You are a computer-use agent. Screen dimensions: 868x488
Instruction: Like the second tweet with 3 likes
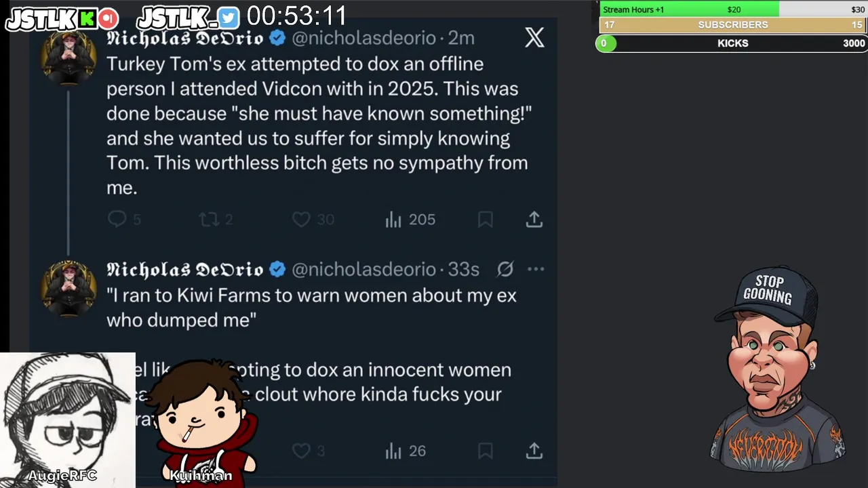(x=301, y=451)
